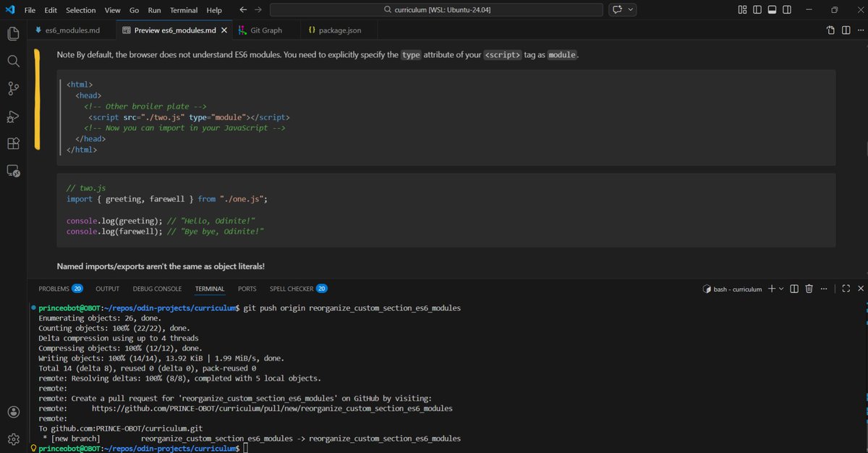Click 'Enumerating objects: 26, done.' line
This screenshot has height=453, width=868.
99,318
